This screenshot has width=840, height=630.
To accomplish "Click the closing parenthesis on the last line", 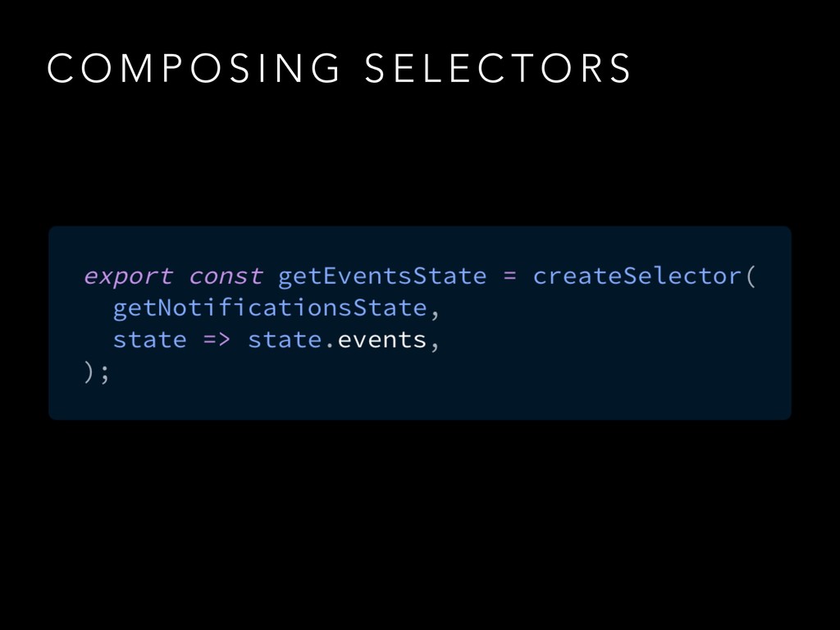I will coord(89,372).
